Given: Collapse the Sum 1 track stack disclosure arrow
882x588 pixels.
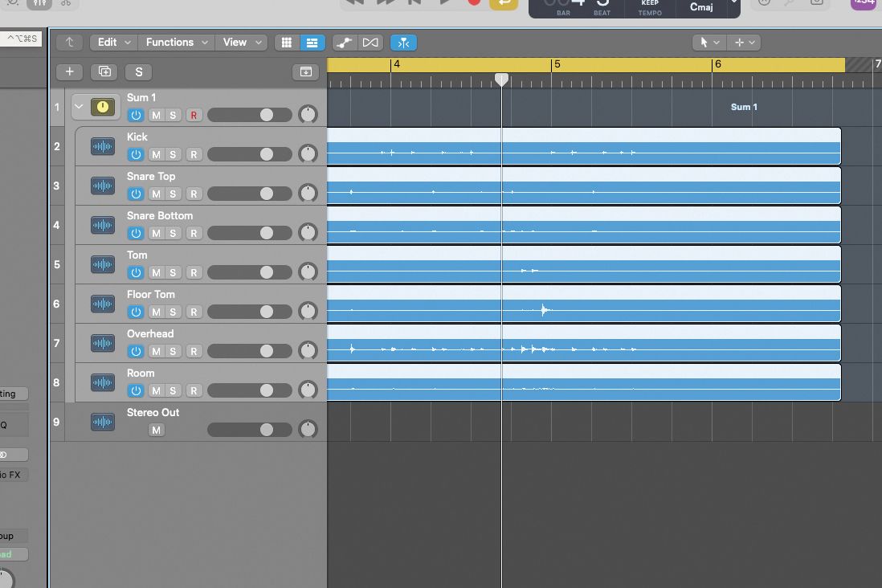Looking at the screenshot, I should pos(79,105).
